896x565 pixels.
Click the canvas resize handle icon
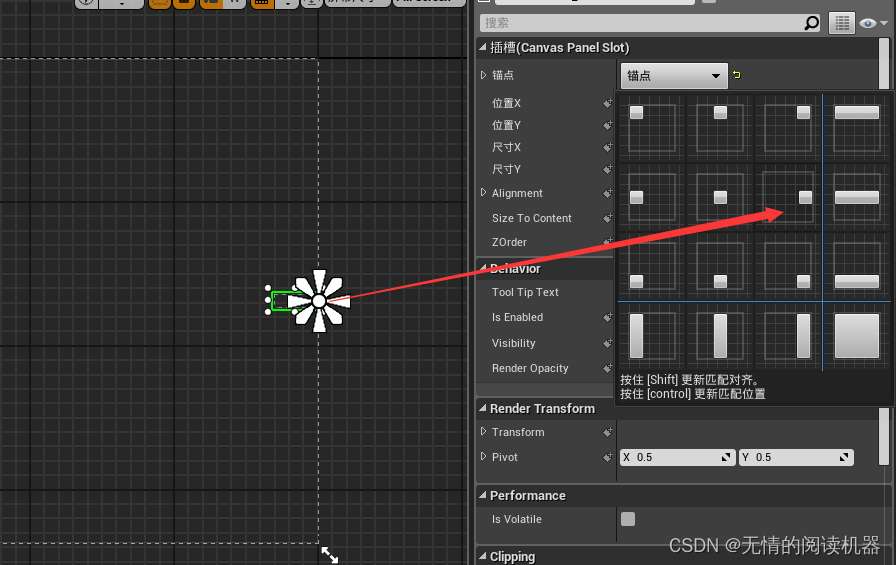coord(330,555)
